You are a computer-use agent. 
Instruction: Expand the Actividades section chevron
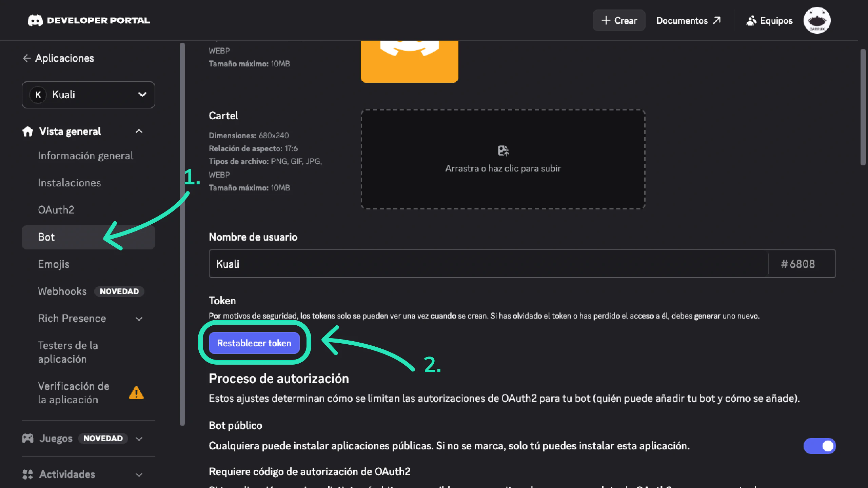tap(139, 474)
